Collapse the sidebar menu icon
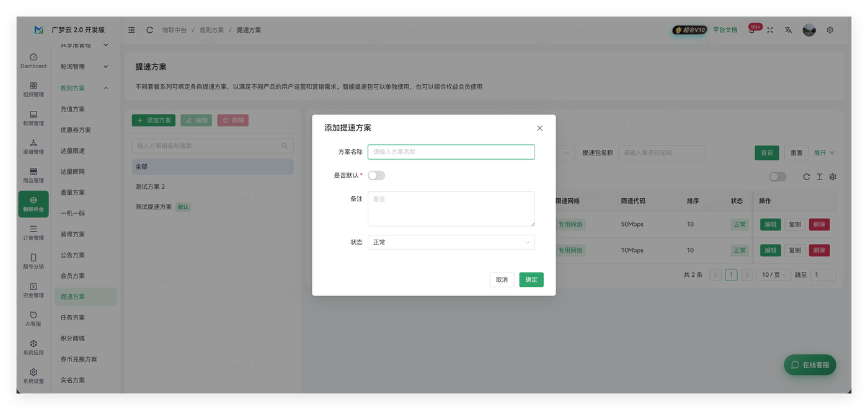This screenshot has height=410, width=868. (x=131, y=30)
